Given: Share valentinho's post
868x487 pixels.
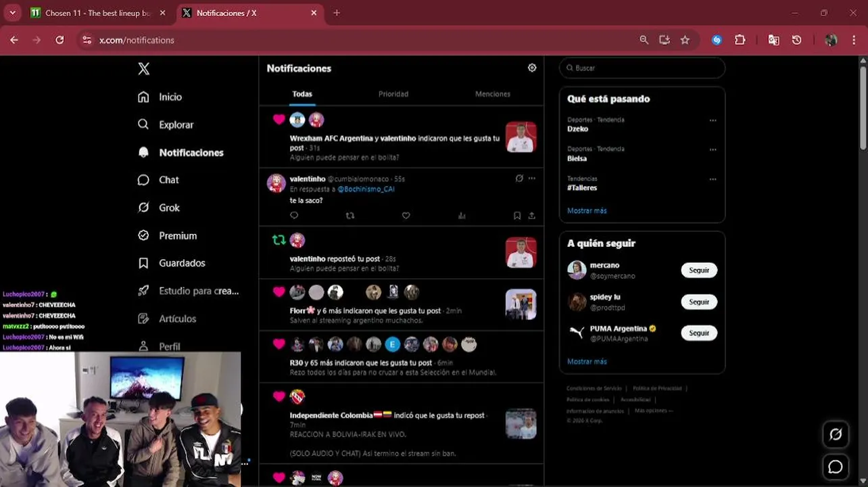Looking at the screenshot, I should click(531, 216).
